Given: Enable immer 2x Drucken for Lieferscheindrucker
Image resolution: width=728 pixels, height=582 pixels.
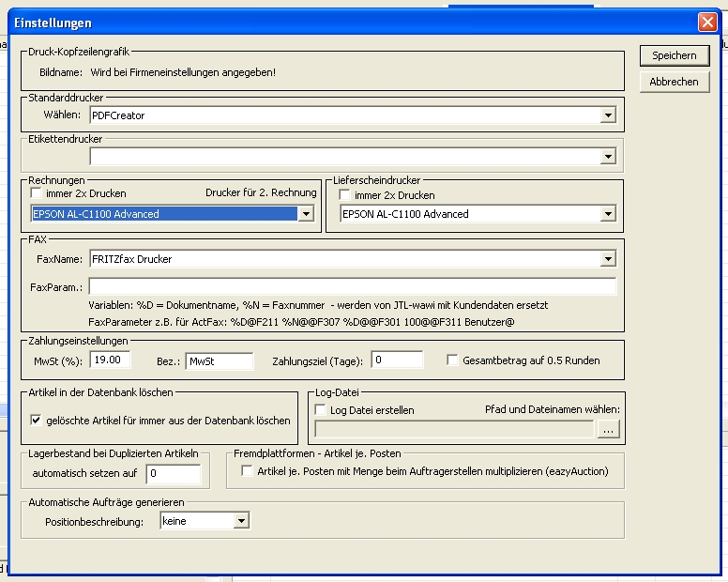Looking at the screenshot, I should (x=344, y=195).
